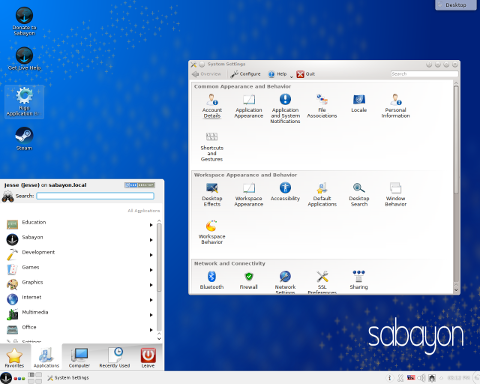Expand the Development category
The image size is (480, 384).
click(80, 254)
